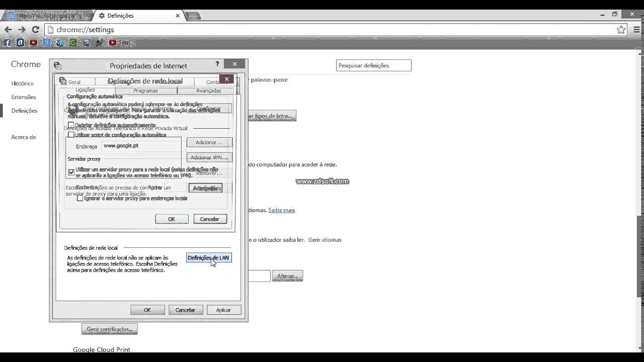This screenshot has width=644, height=362.
Task: Open the green circular-arrow bookmark icon
Action: tap(73, 43)
